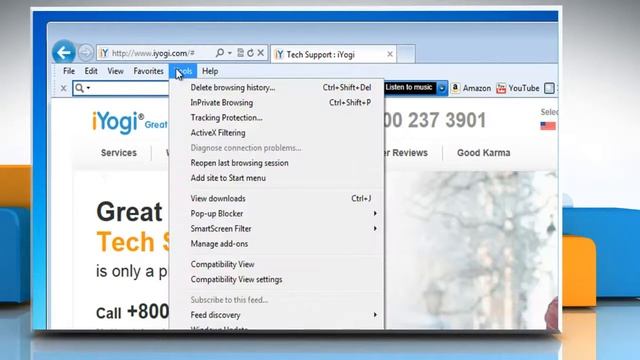Viewport: 640px width, 360px height.
Task: Open the Edit menu
Action: pos(91,71)
